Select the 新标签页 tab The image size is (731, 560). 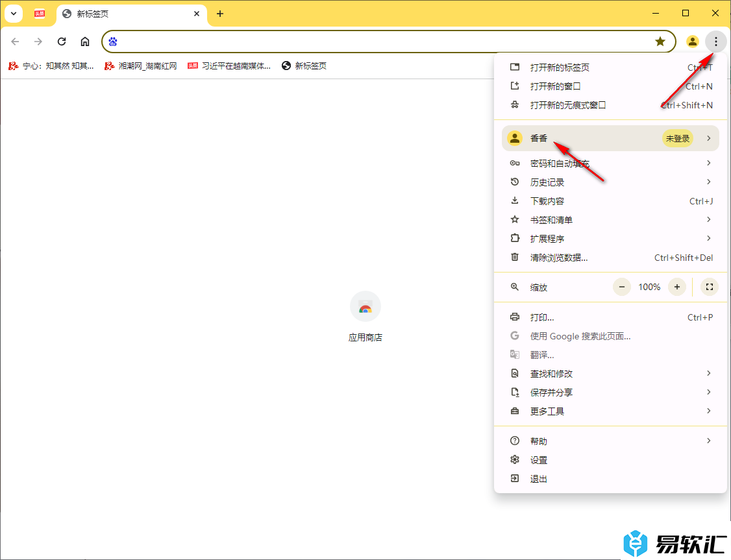click(x=132, y=14)
